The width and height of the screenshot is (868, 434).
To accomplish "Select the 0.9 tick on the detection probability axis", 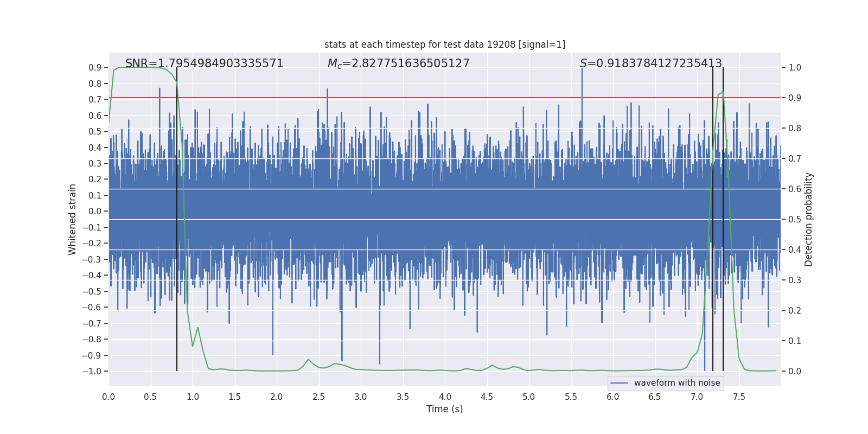I will point(795,98).
